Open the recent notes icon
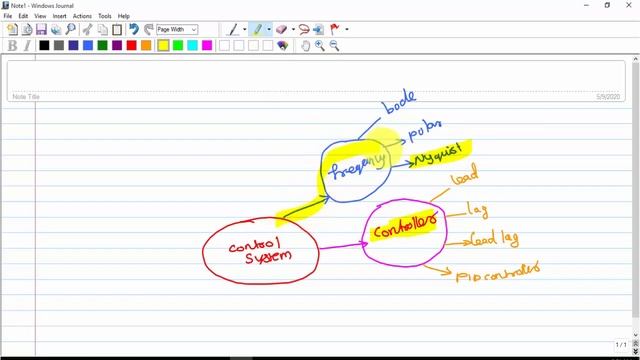The height and width of the screenshot is (360, 640). point(27,29)
